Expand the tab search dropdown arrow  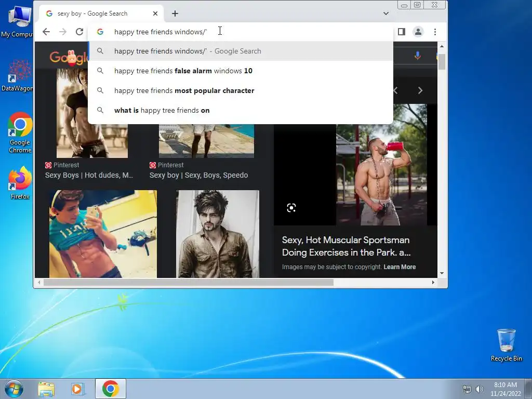pos(386,14)
